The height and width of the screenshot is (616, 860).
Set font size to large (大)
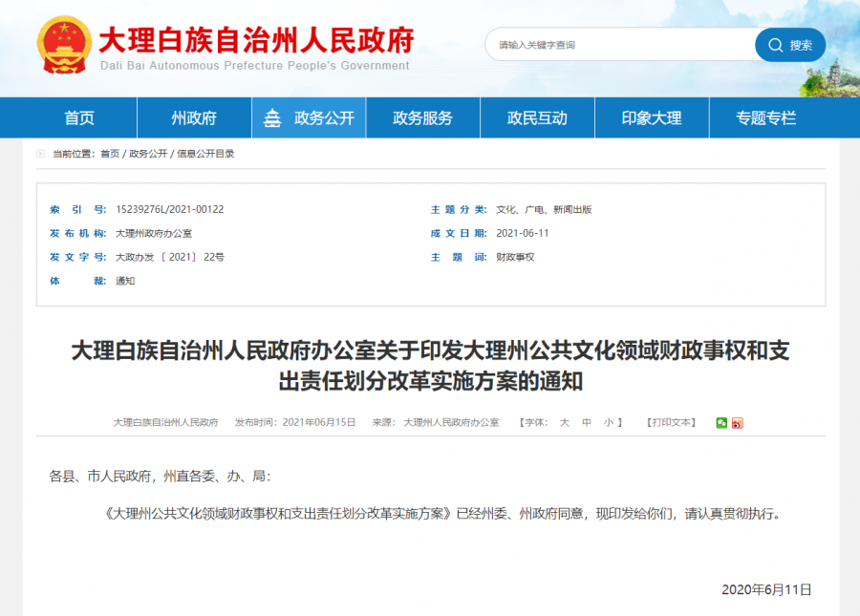pos(564,422)
